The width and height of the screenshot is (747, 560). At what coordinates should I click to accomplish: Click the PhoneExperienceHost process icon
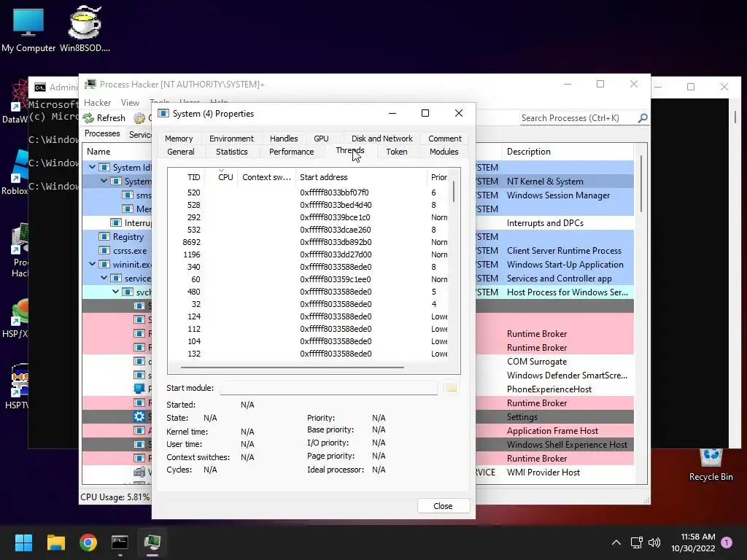[139, 389]
